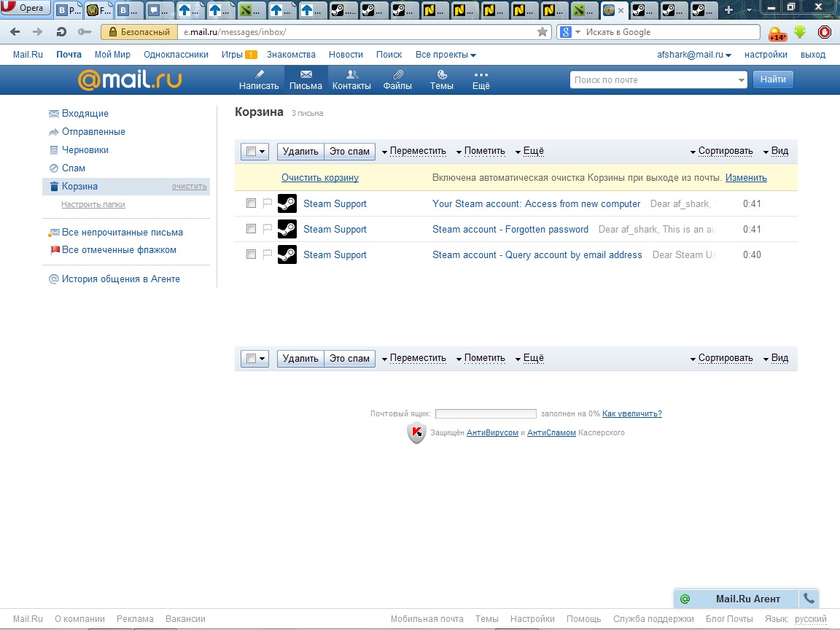Open Отправленные folder
This screenshot has width=840, height=630.
pyautogui.click(x=93, y=132)
